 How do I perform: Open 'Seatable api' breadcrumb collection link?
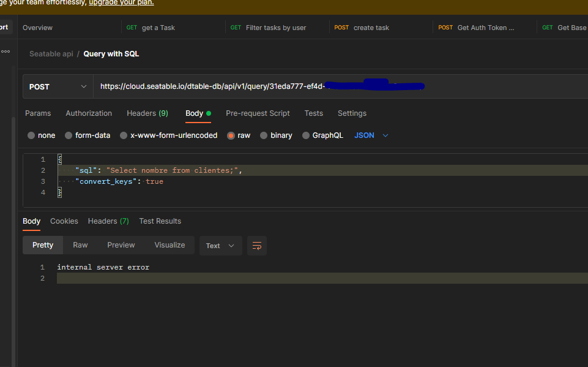click(51, 54)
